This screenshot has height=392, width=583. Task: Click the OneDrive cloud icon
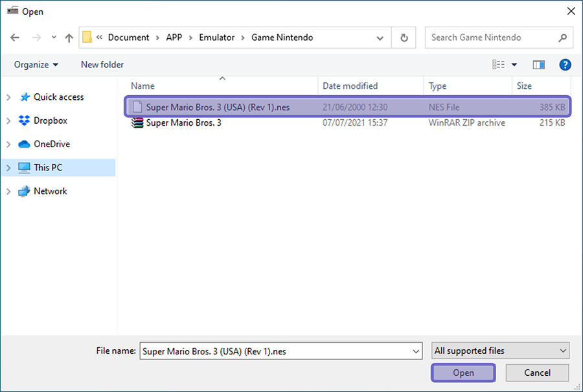(x=24, y=144)
